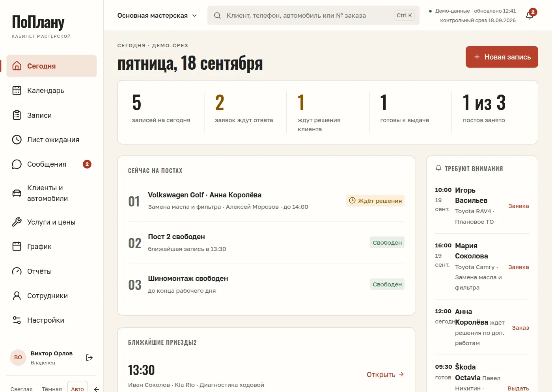The image size is (552, 392).
Task: Click the Новая запись button
Action: tap(502, 57)
